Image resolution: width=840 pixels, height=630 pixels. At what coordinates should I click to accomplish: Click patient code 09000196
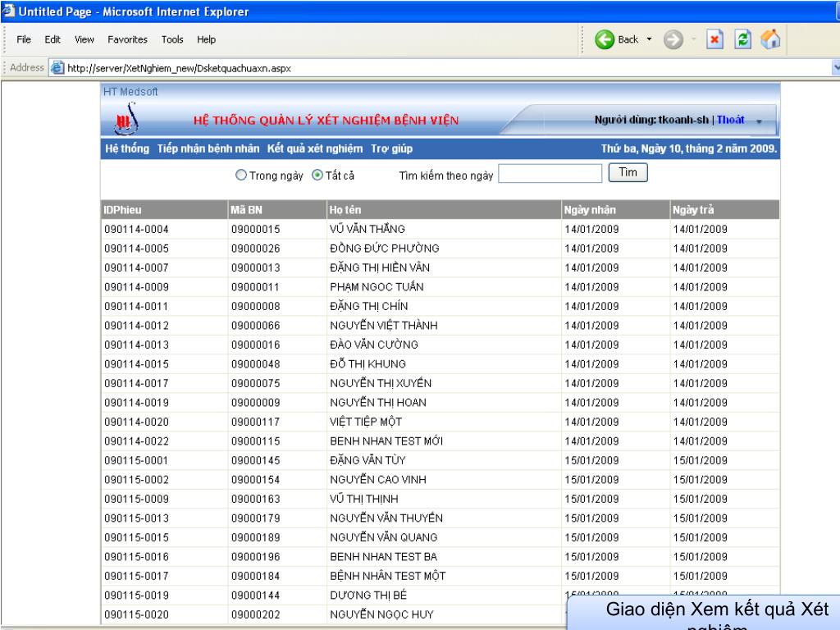(256, 557)
